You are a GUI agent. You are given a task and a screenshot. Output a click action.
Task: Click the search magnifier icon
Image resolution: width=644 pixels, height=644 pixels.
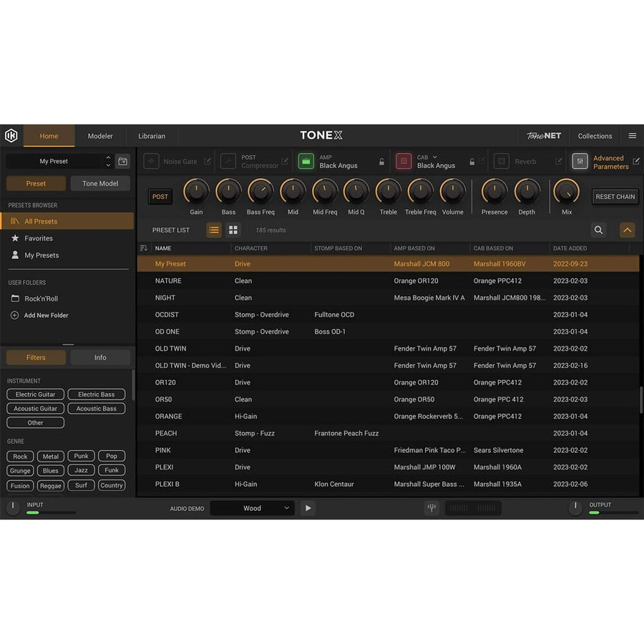(x=598, y=230)
